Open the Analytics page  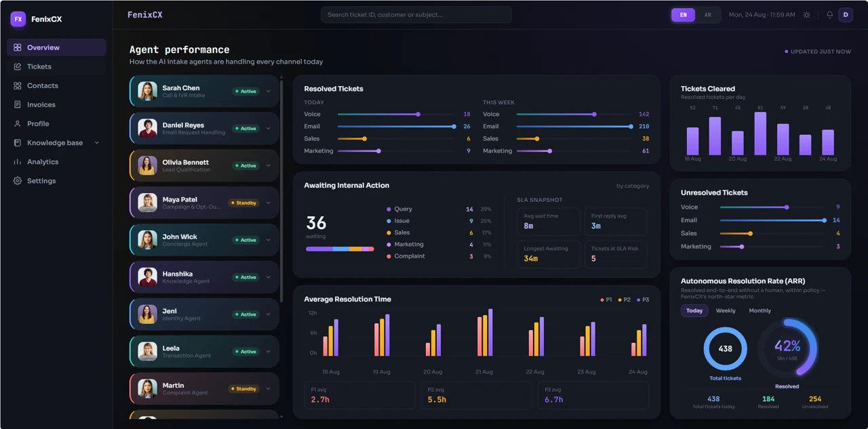tap(57, 161)
